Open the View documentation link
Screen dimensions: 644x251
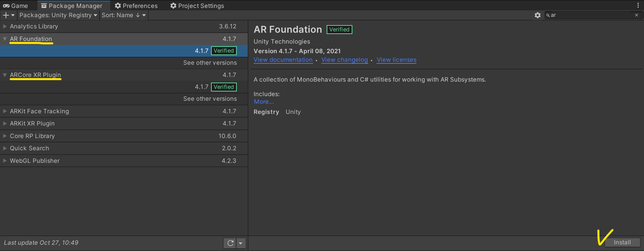(x=283, y=60)
